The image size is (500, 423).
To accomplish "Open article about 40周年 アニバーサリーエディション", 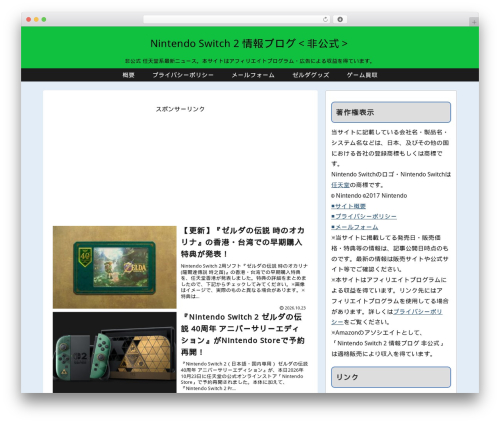I will point(243,334).
